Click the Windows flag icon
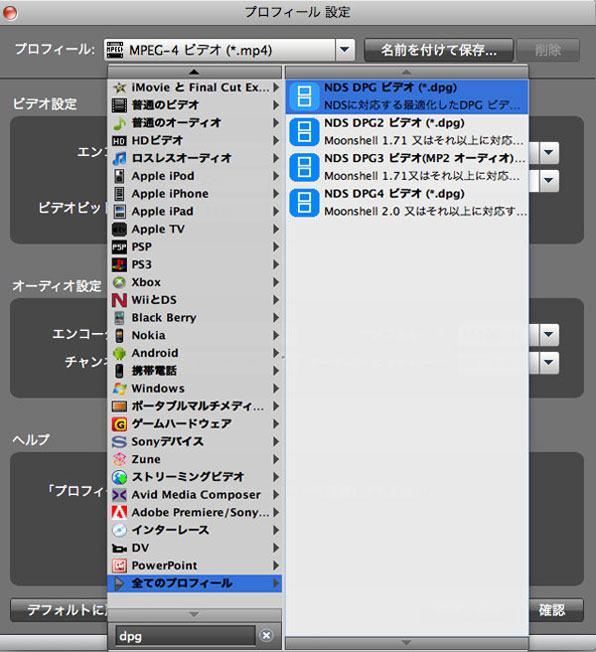 (119, 388)
